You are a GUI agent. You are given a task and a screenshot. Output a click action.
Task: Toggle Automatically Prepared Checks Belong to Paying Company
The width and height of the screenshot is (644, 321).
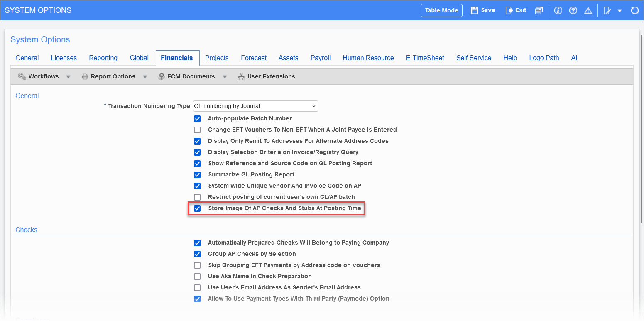(x=197, y=243)
